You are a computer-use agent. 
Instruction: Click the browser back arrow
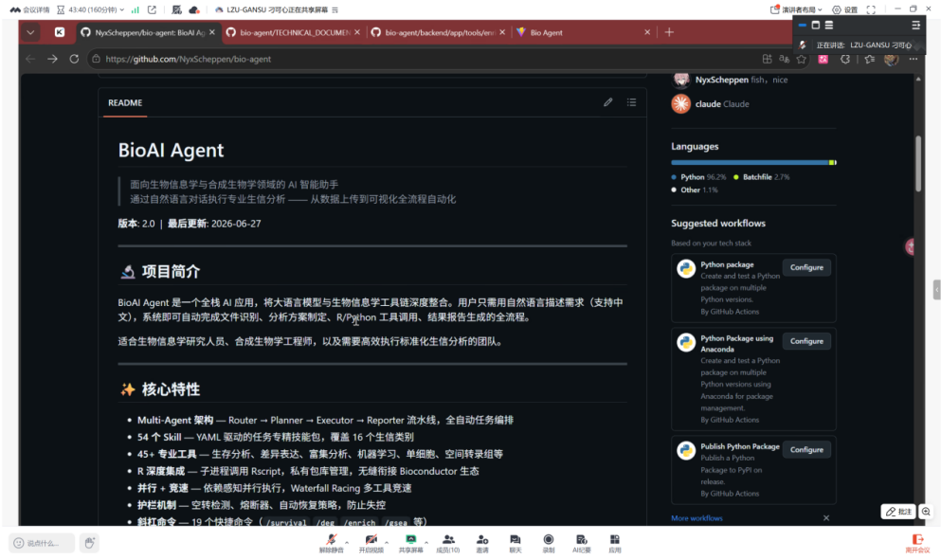point(30,59)
